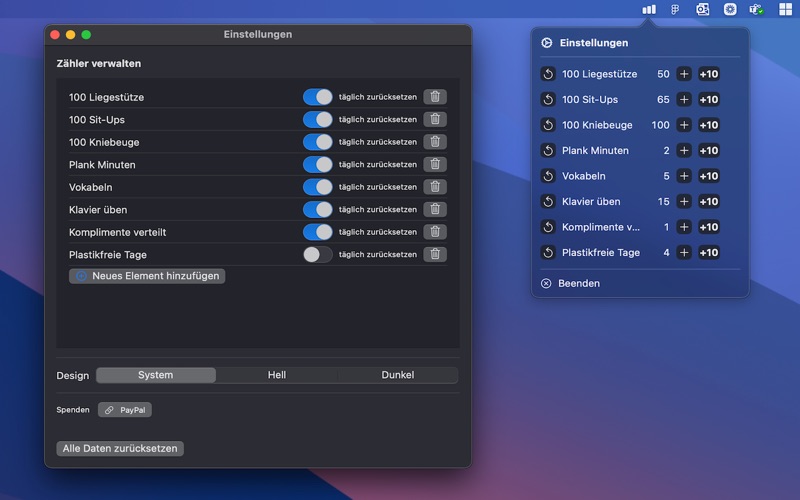The height and width of the screenshot is (500, 800).
Task: Add ten to 100 Kniebeuge
Action: (709, 125)
